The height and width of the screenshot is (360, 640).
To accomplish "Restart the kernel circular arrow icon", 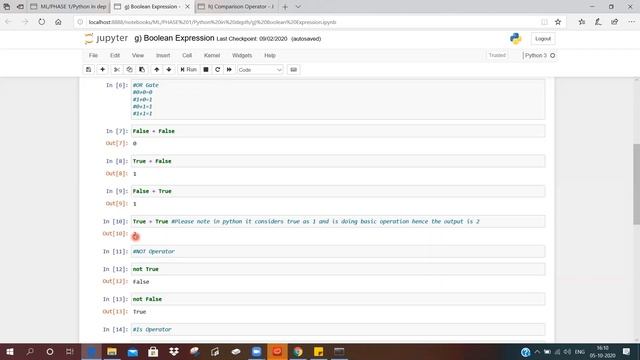I will [218, 70].
